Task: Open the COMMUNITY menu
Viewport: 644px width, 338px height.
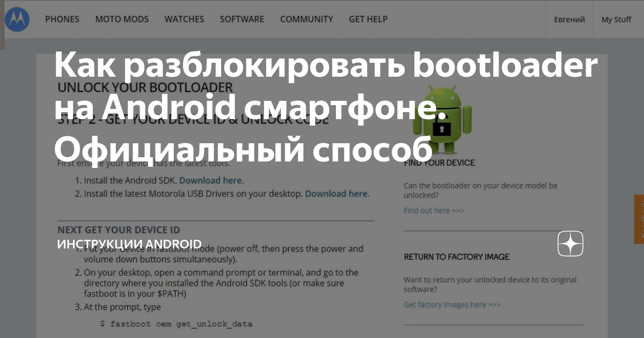Action: (306, 19)
